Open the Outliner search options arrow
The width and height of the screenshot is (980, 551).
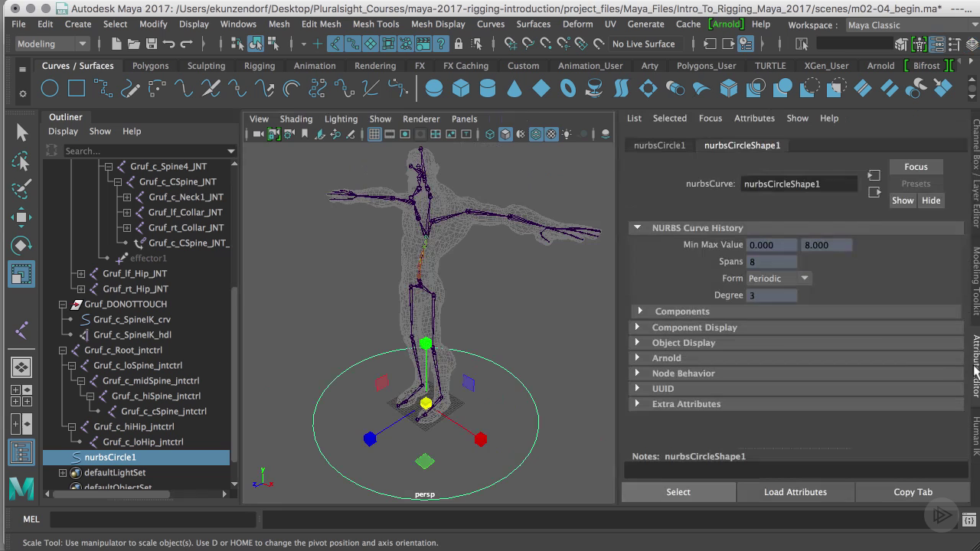pyautogui.click(x=231, y=152)
